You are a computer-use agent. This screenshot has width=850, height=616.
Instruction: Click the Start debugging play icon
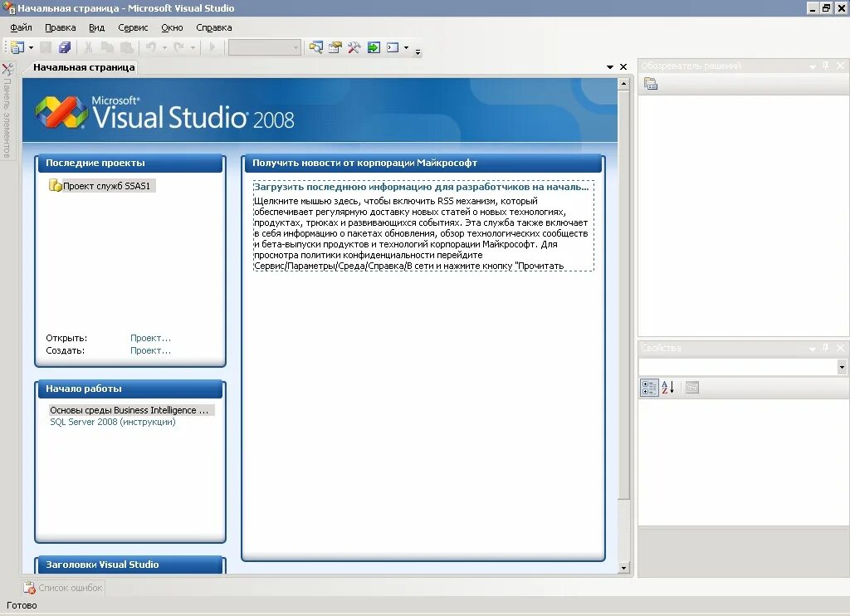(212, 47)
